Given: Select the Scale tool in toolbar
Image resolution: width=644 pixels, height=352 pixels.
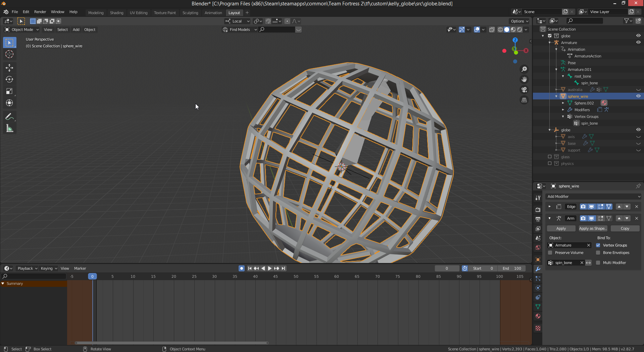Looking at the screenshot, I should (9, 91).
